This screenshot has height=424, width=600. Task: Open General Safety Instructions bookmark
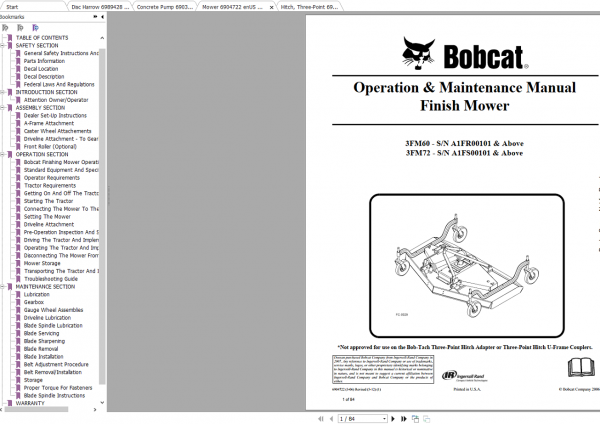click(x=61, y=53)
